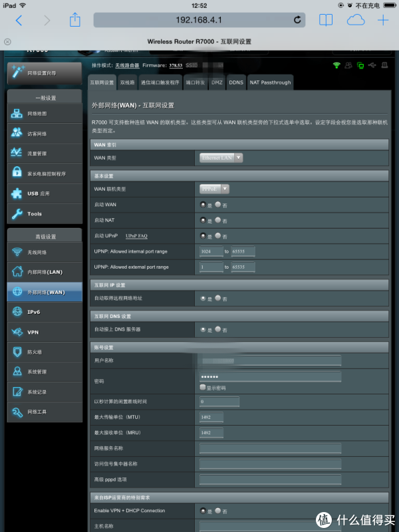Select 是 for 启动 UPnP
This screenshot has width=399, height=532.
pyautogui.click(x=203, y=235)
